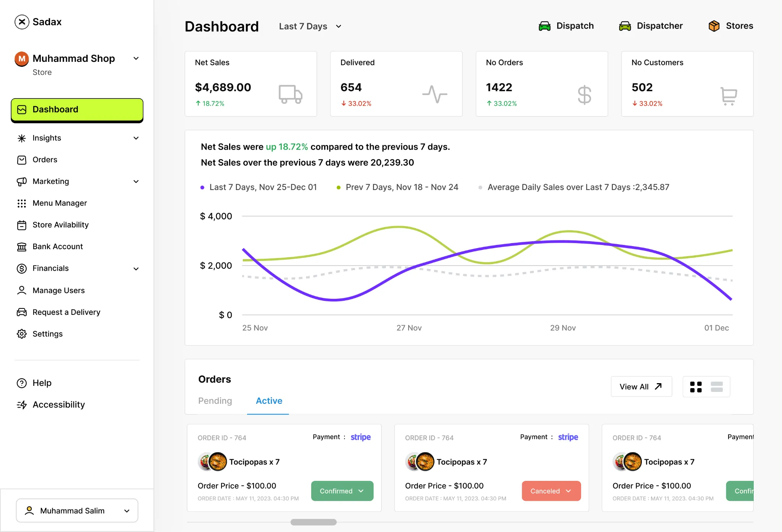Click the Marketing megaphone icon
The height and width of the screenshot is (532, 782).
tap(22, 181)
